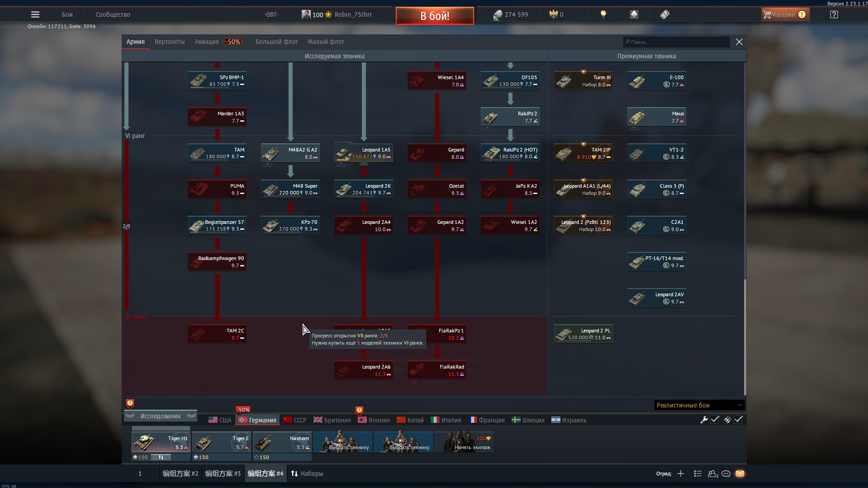The width and height of the screenshot is (868, 488).
Task: Select the TAM 2IP premium vehicle
Action: pos(583,153)
